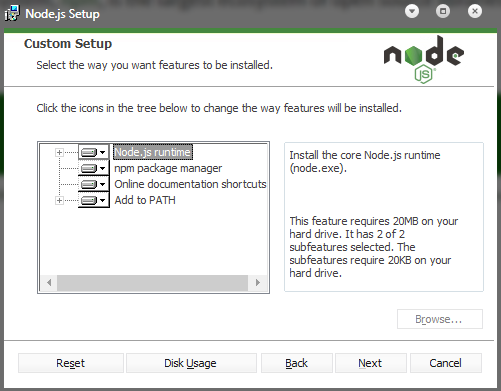Select the Node.js runtime tree item
Image resolution: width=501 pixels, height=391 pixels.
click(x=153, y=152)
